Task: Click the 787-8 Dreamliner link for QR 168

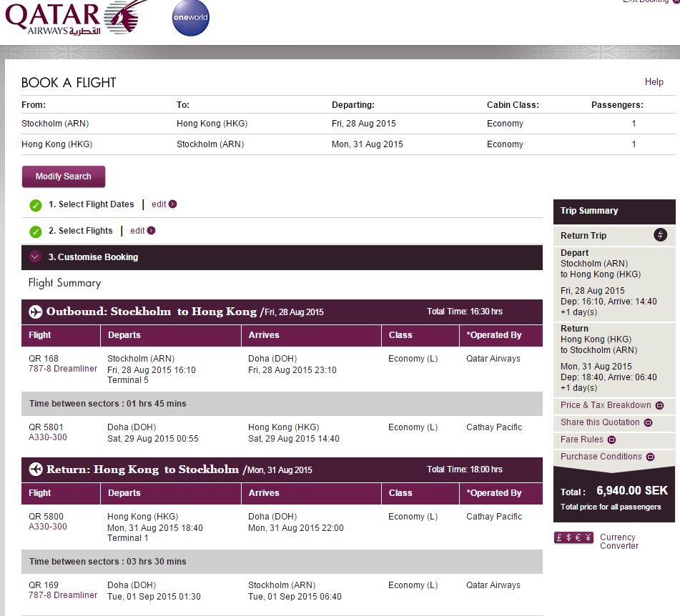Action: [x=63, y=369]
